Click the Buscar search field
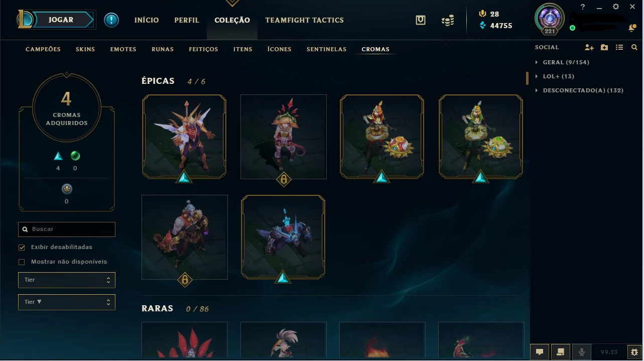The height and width of the screenshot is (361, 644). pos(67,229)
